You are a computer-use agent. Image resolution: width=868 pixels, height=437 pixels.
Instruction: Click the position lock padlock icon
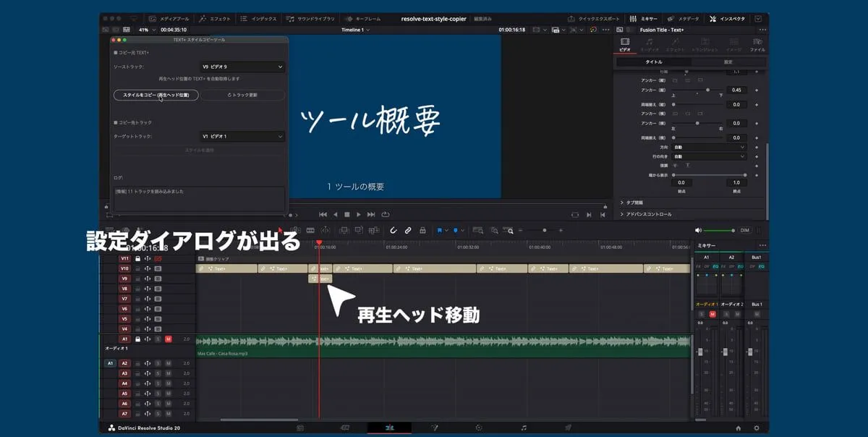422,230
